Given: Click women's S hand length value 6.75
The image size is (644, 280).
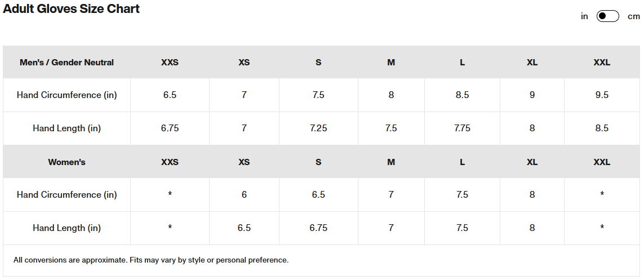Looking at the screenshot, I should (x=318, y=228).
